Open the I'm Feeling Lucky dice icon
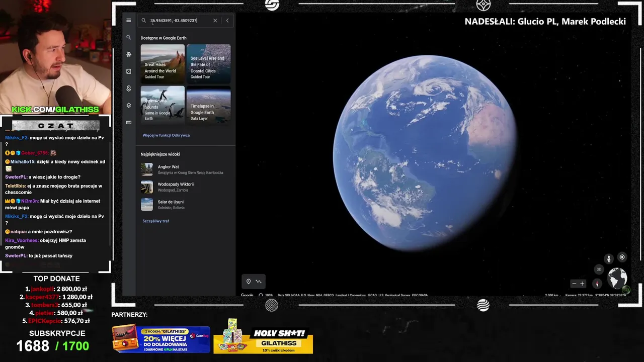The height and width of the screenshot is (362, 644). pyautogui.click(x=129, y=71)
